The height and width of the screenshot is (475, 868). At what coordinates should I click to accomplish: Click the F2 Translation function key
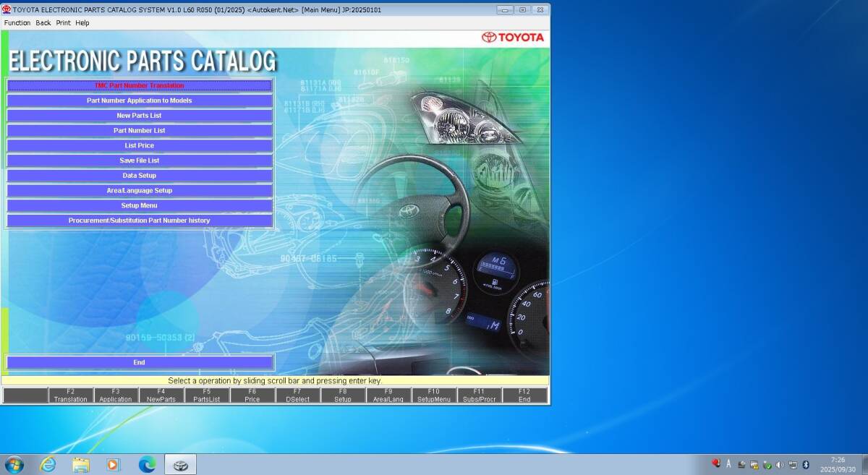click(71, 395)
